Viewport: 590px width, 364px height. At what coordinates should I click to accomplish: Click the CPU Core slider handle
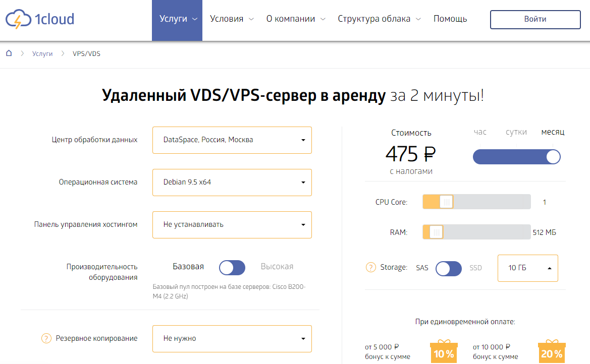click(x=446, y=202)
